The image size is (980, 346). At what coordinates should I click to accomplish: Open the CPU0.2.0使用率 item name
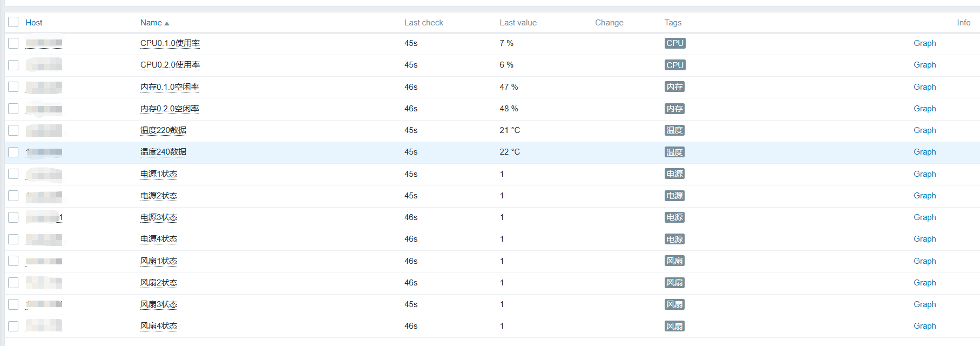(x=170, y=65)
